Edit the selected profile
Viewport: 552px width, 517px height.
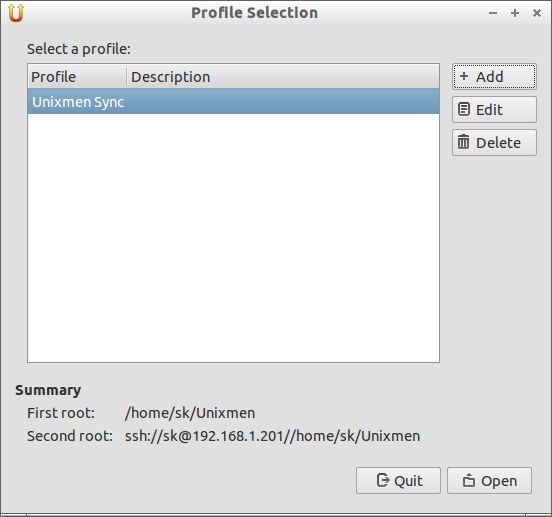[x=494, y=109]
